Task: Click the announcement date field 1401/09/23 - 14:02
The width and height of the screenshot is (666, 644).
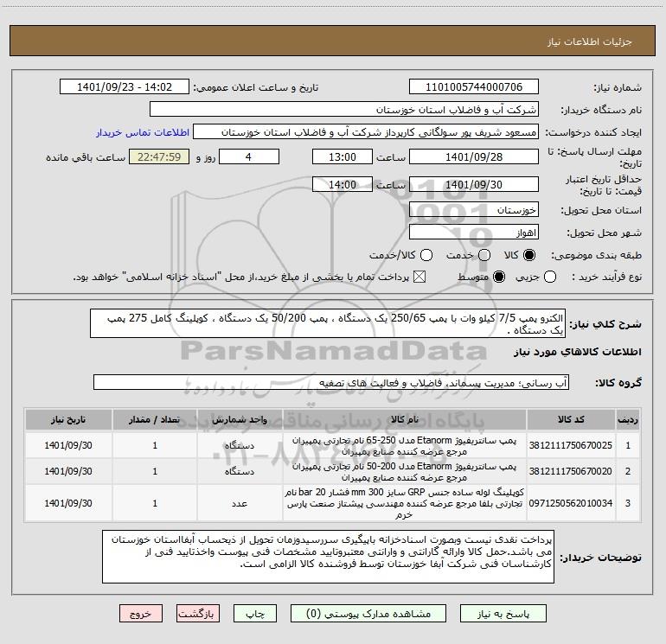Action: pyautogui.click(x=125, y=87)
